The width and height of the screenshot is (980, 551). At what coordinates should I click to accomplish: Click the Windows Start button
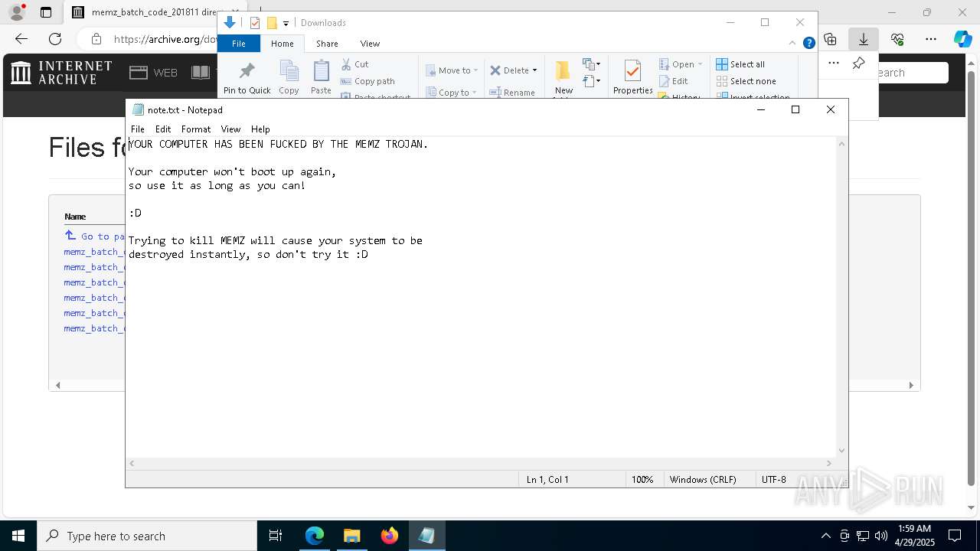click(18, 536)
